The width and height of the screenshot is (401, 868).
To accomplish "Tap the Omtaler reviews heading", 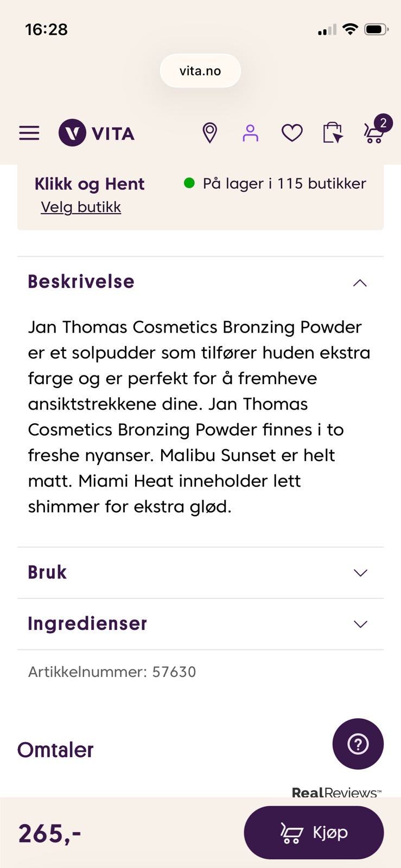I will tap(55, 750).
